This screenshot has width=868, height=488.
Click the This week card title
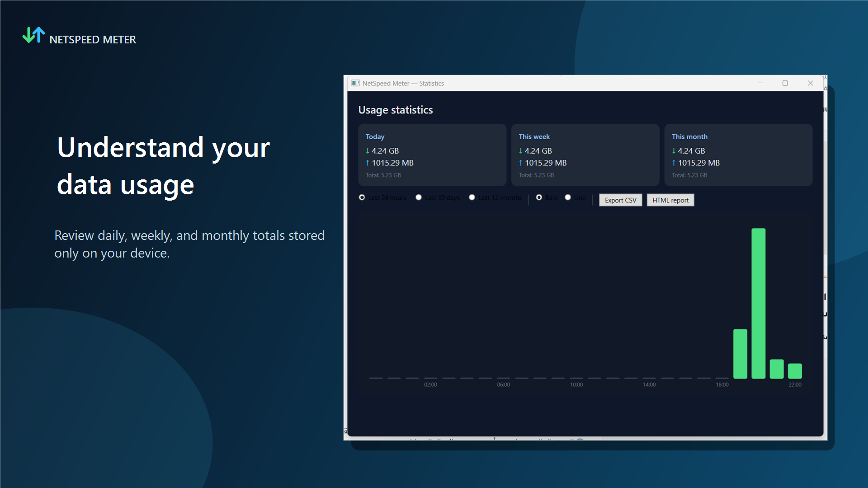click(534, 136)
